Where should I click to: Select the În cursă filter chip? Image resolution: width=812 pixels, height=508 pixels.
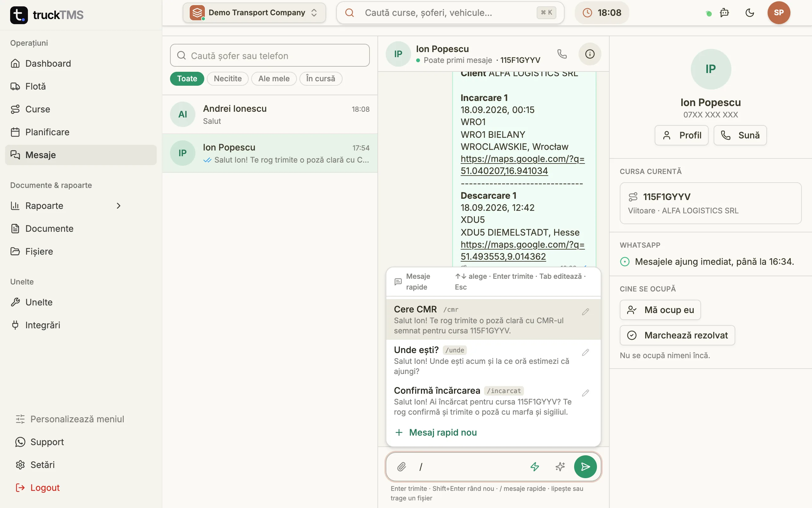tap(320, 79)
